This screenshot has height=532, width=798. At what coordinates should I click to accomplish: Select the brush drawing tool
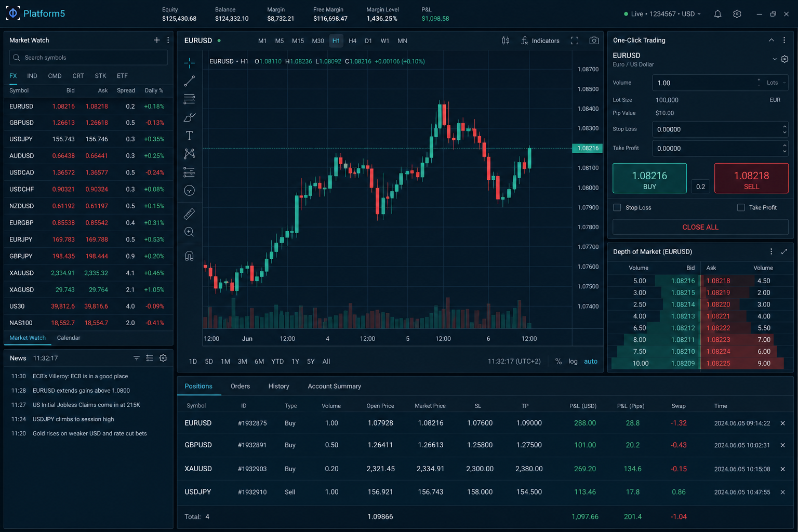[189, 117]
